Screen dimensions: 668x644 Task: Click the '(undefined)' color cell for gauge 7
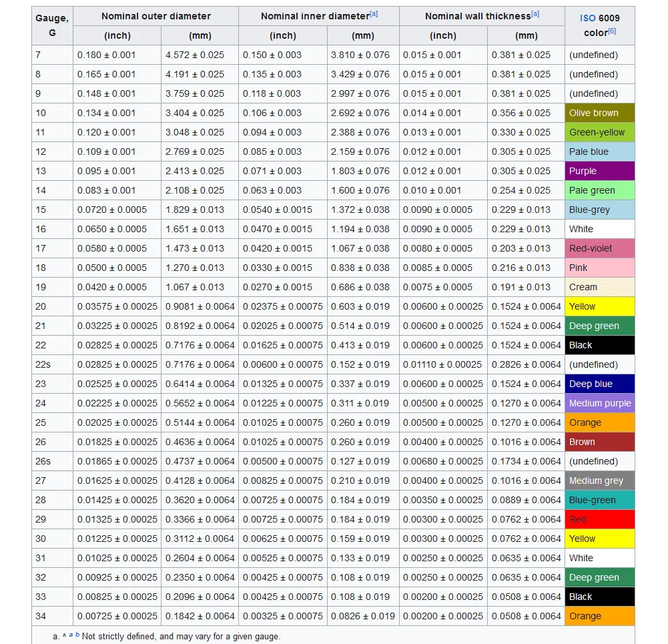[x=600, y=55]
